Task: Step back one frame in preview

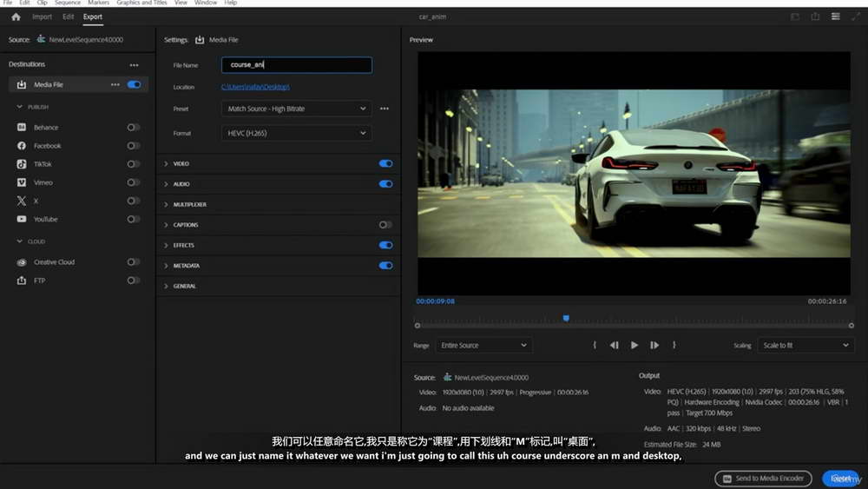Action: click(614, 345)
